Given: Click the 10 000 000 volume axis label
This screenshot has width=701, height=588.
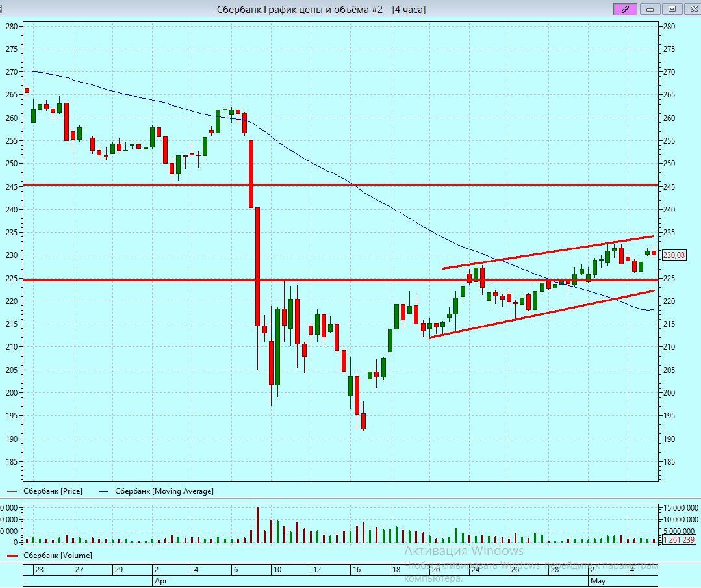Looking at the screenshot, I should [x=680, y=520].
